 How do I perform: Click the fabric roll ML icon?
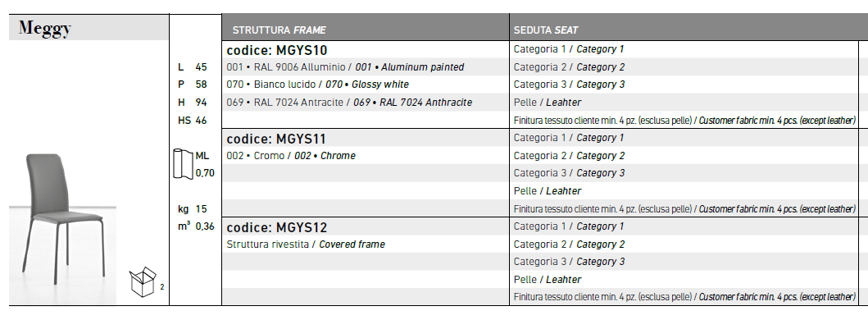[x=184, y=164]
